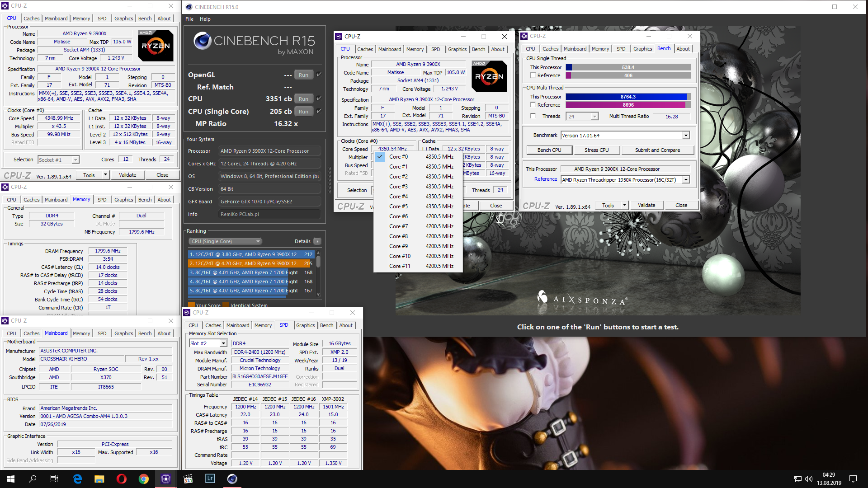Image resolution: width=868 pixels, height=488 pixels.
Task: Open Windows search from the taskbar
Action: pos(33,479)
